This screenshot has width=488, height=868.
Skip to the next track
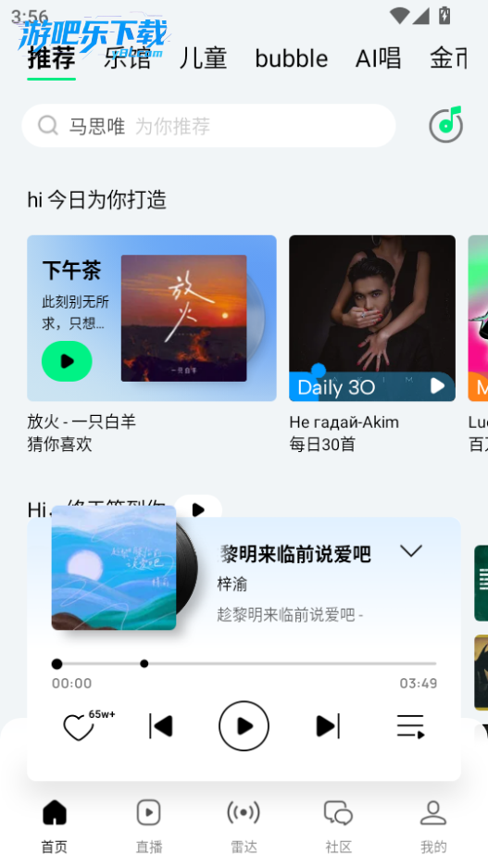(328, 726)
